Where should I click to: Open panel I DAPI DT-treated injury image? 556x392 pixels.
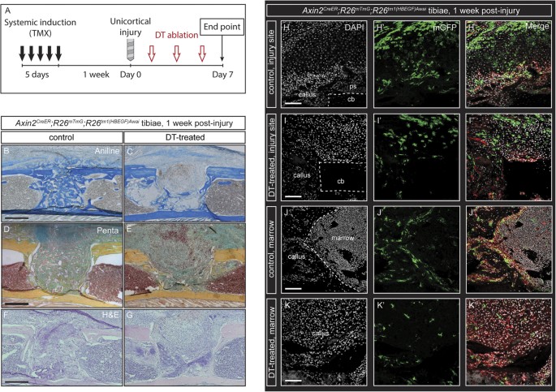324,157
